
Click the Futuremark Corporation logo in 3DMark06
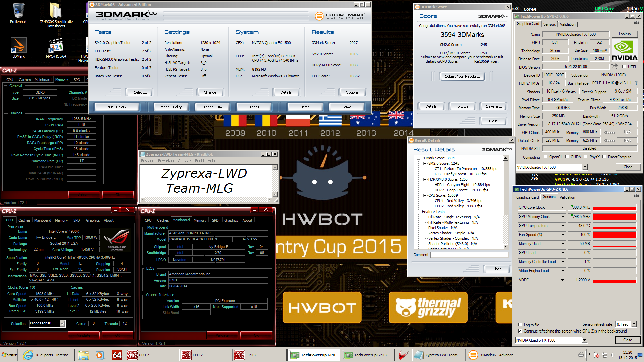point(339,16)
